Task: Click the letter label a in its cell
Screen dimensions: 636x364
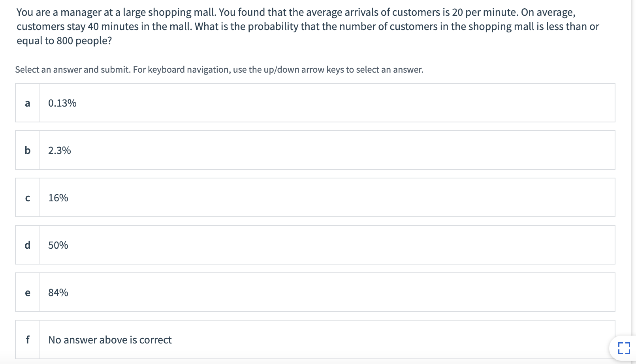Action: pos(27,103)
